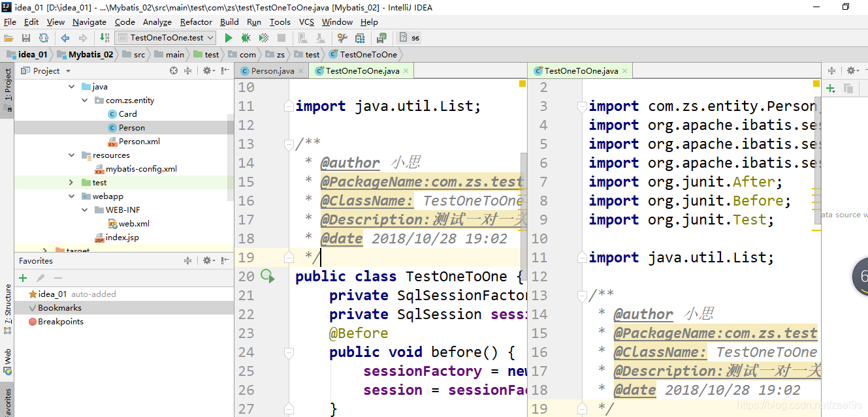
Task: Collapse the Bookmarks node in Favorites
Action: (32, 308)
